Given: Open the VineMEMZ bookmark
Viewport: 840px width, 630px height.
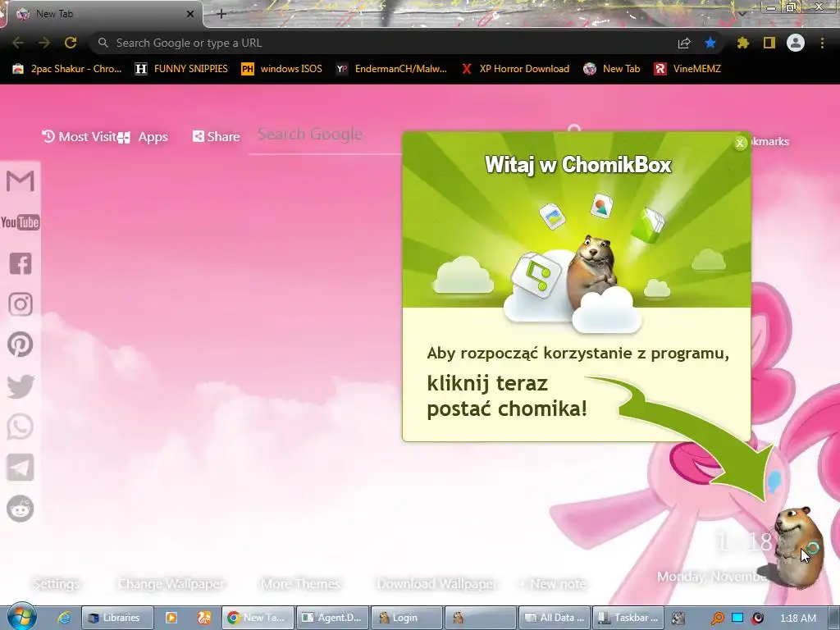Looking at the screenshot, I should pos(687,69).
